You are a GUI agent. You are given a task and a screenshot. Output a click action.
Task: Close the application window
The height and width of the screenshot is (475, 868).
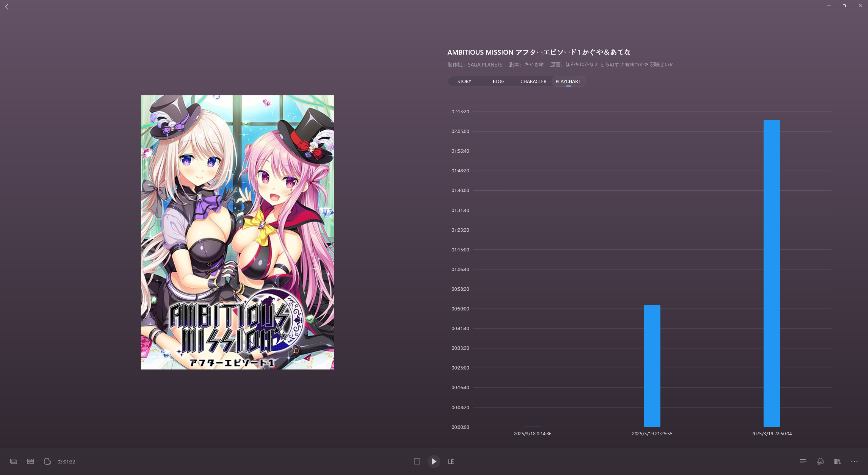(x=860, y=5)
